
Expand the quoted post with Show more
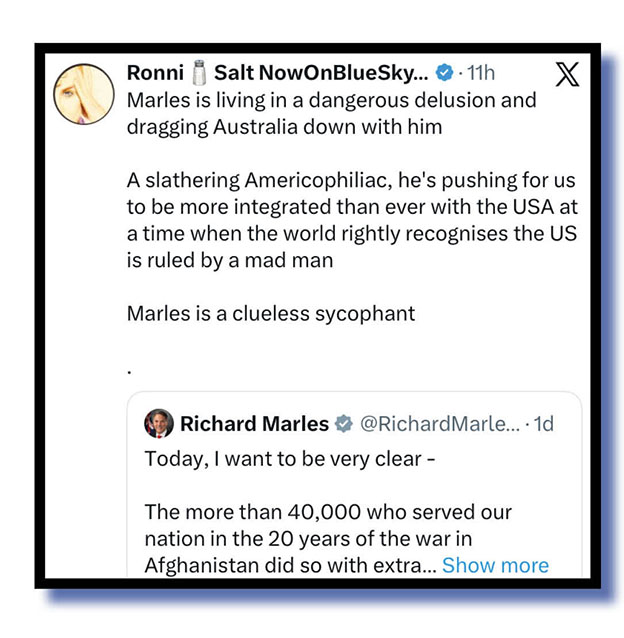[x=495, y=565]
